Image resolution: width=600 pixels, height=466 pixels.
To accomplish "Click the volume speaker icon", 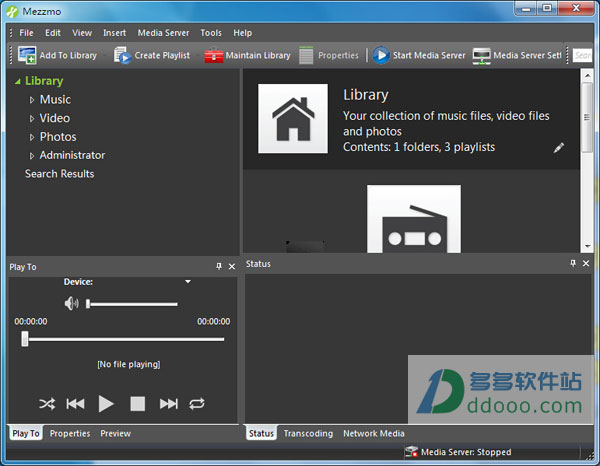I will [x=72, y=304].
